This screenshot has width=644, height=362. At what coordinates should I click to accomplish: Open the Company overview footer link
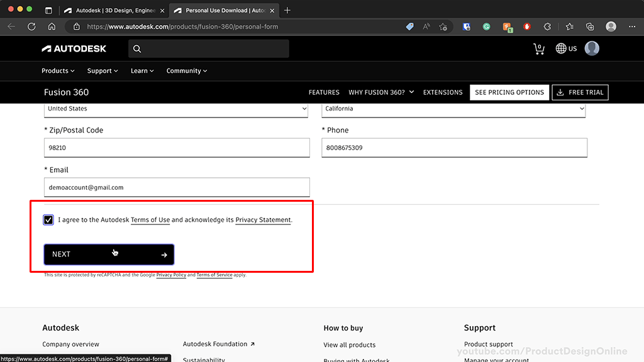click(x=70, y=344)
